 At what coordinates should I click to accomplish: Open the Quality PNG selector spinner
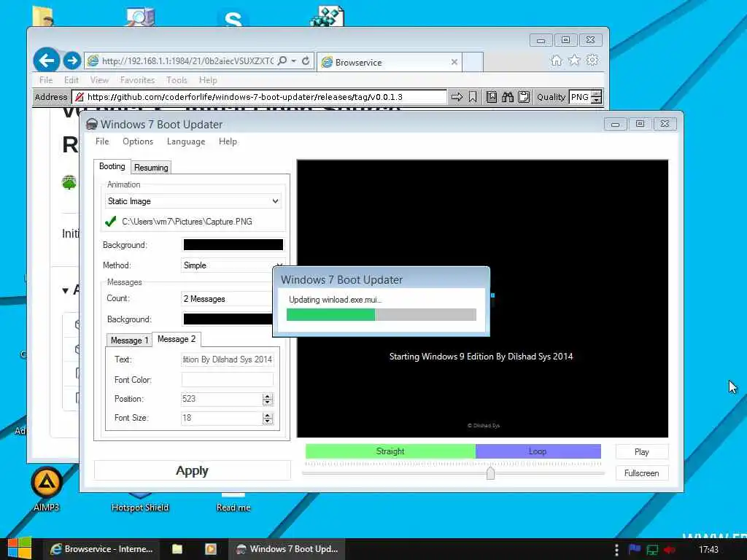(x=597, y=97)
